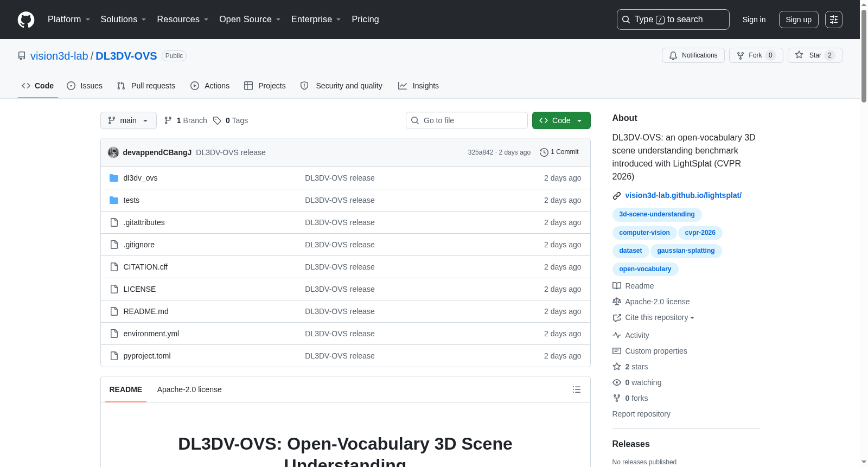868x467 pixels.
Task: View the 0 Tags link
Action: click(231, 120)
